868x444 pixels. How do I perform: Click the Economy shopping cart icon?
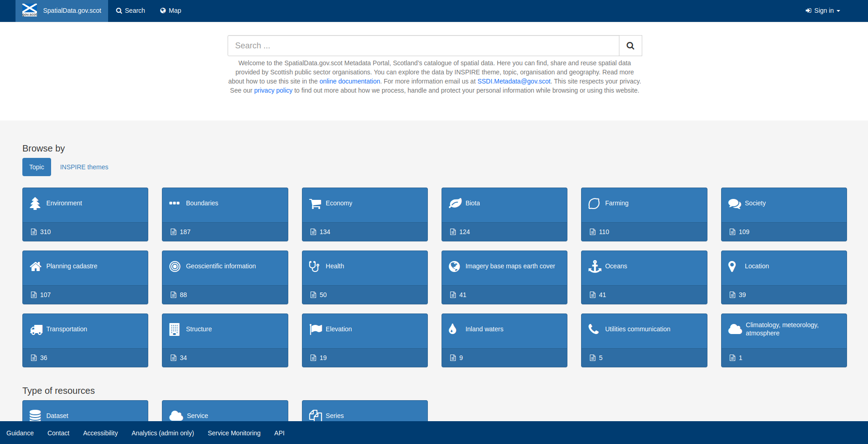(315, 204)
